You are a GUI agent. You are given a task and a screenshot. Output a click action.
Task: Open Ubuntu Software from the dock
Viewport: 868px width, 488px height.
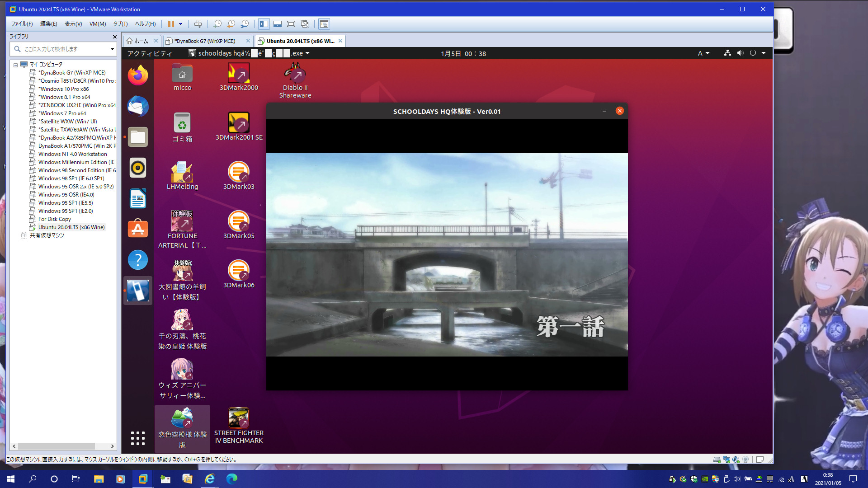(138, 229)
